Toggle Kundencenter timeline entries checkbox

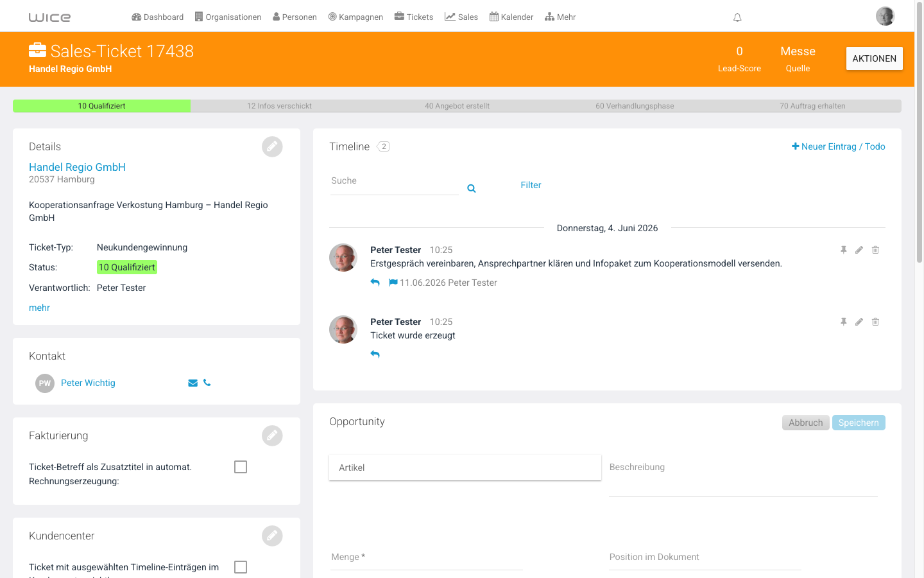coord(241,567)
